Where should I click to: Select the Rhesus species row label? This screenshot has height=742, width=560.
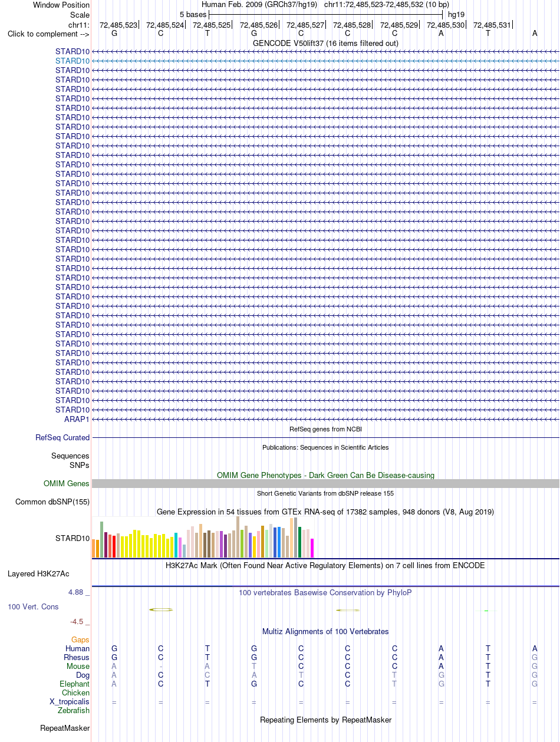[77, 657]
